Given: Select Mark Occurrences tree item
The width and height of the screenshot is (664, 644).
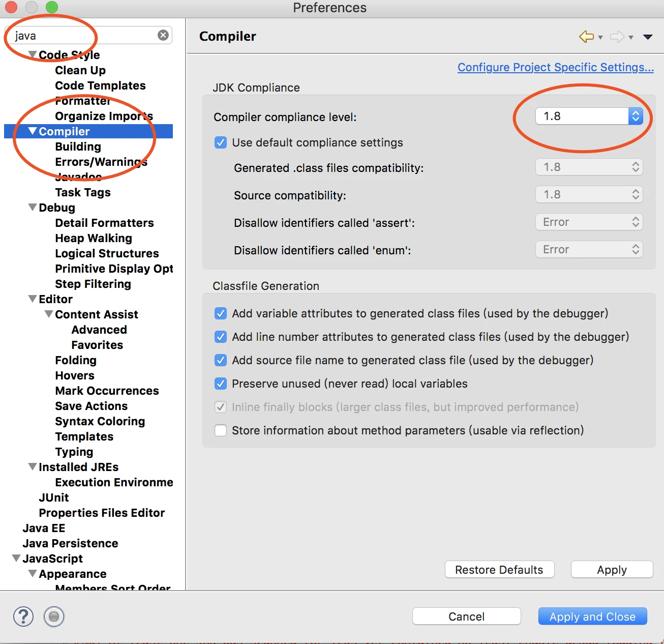Looking at the screenshot, I should tap(107, 391).
